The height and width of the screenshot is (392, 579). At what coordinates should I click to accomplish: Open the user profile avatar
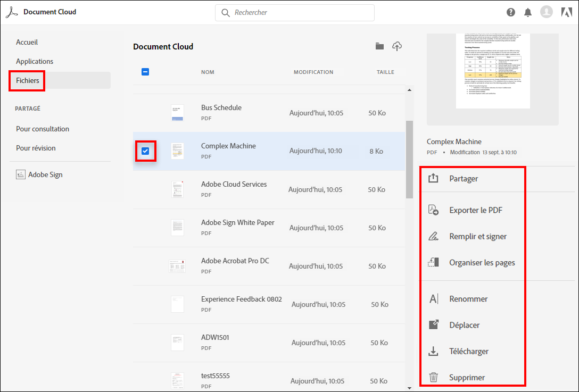click(x=547, y=12)
